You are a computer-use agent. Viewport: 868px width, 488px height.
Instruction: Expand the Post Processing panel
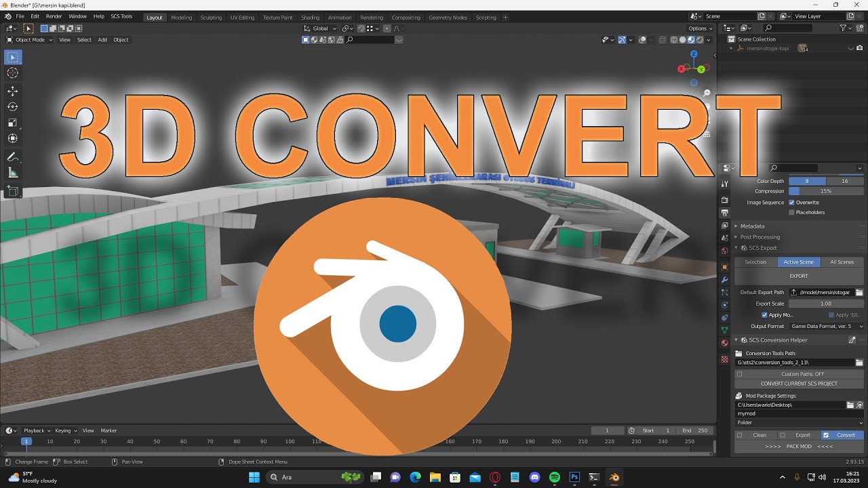pos(759,237)
